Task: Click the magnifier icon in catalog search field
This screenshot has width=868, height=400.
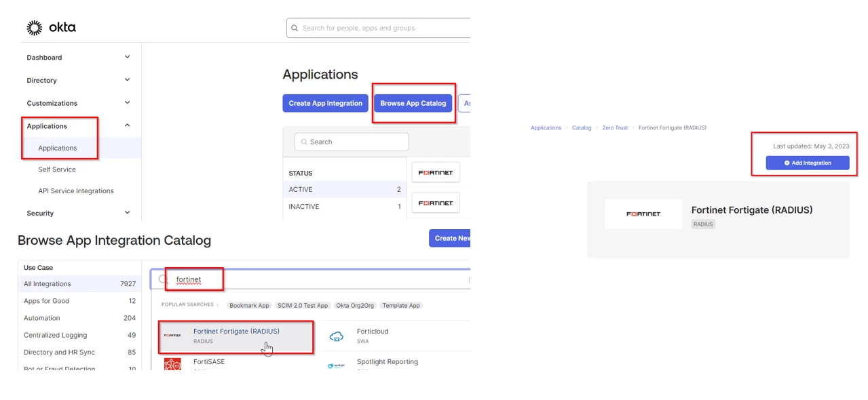Action: tap(163, 279)
